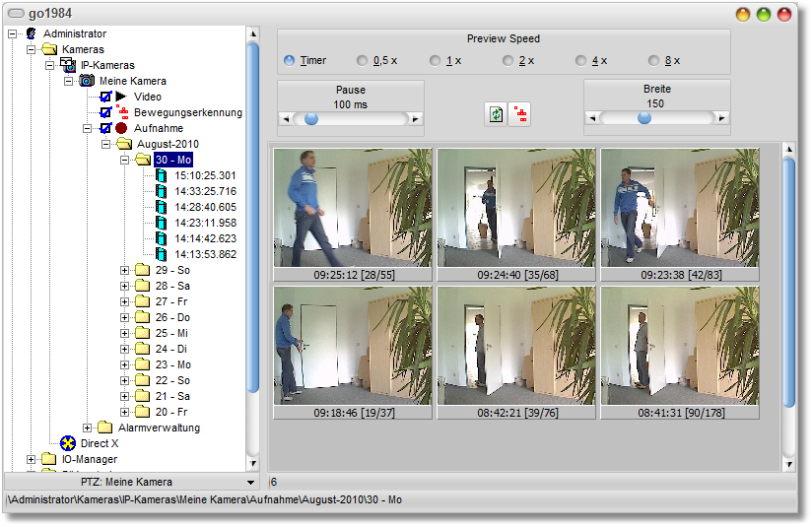Image resolution: width=812 pixels, height=527 pixels.
Task: Expand the Alarmverwaltung node
Action: click(x=87, y=428)
